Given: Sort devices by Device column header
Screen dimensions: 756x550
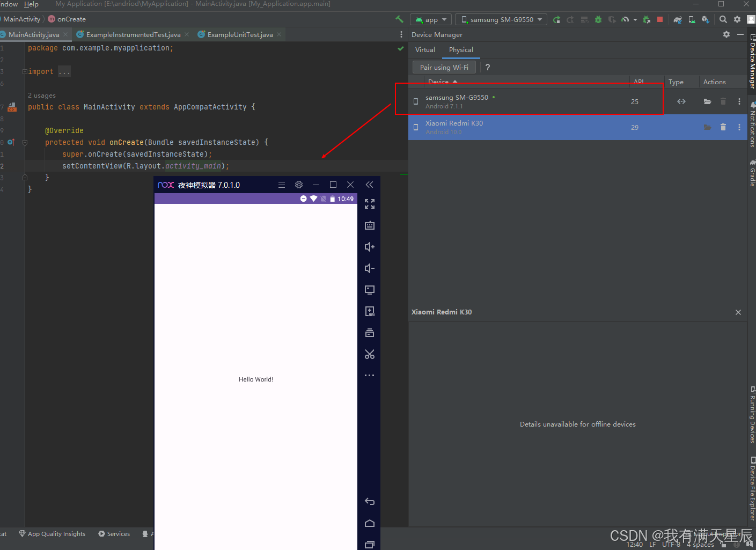Looking at the screenshot, I should (438, 82).
